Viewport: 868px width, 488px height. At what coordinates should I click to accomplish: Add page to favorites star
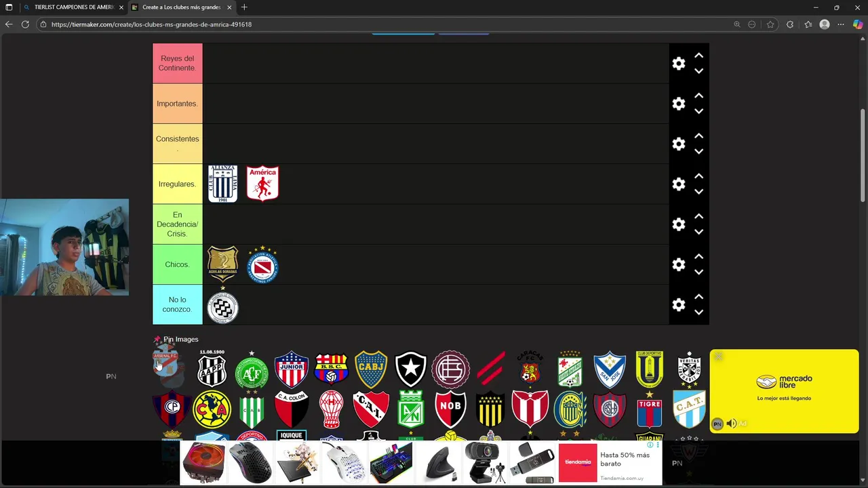770,24
